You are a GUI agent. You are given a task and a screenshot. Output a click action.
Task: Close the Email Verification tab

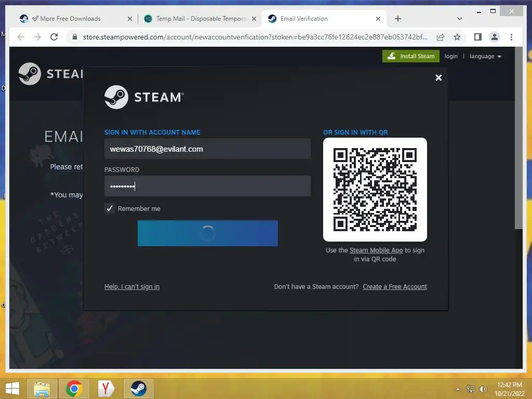(378, 19)
